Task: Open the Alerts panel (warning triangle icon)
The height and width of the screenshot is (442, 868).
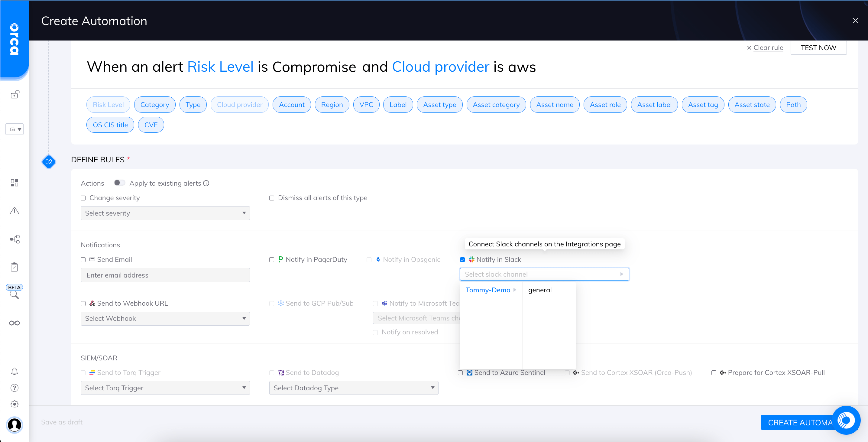Action: click(x=15, y=211)
